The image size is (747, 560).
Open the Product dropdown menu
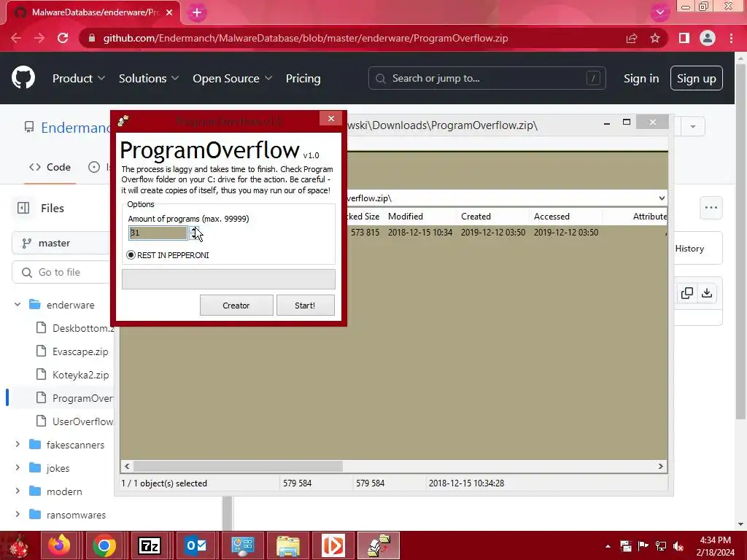[x=79, y=78]
